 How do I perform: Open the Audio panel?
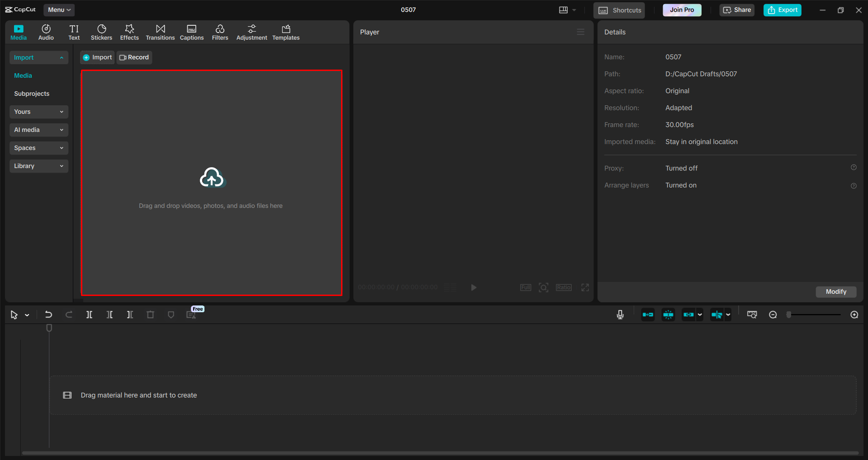(46, 32)
